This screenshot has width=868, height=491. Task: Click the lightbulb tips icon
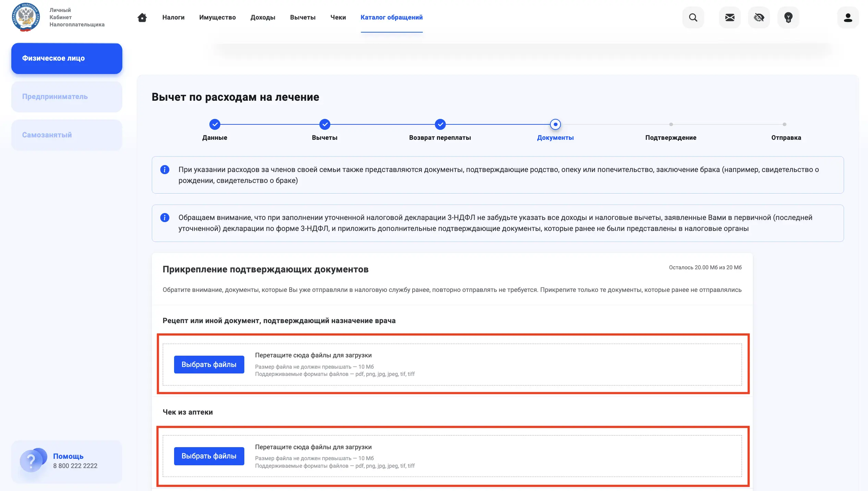(788, 17)
